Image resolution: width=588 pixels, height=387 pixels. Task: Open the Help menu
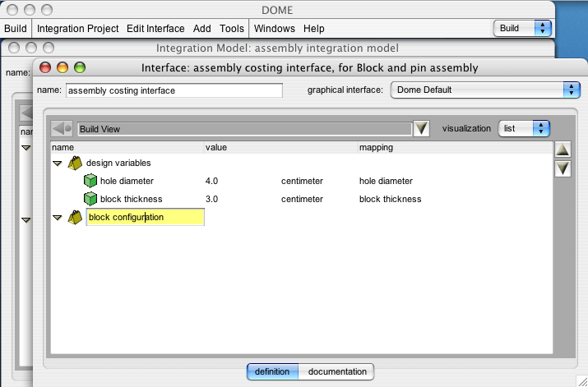coord(314,29)
